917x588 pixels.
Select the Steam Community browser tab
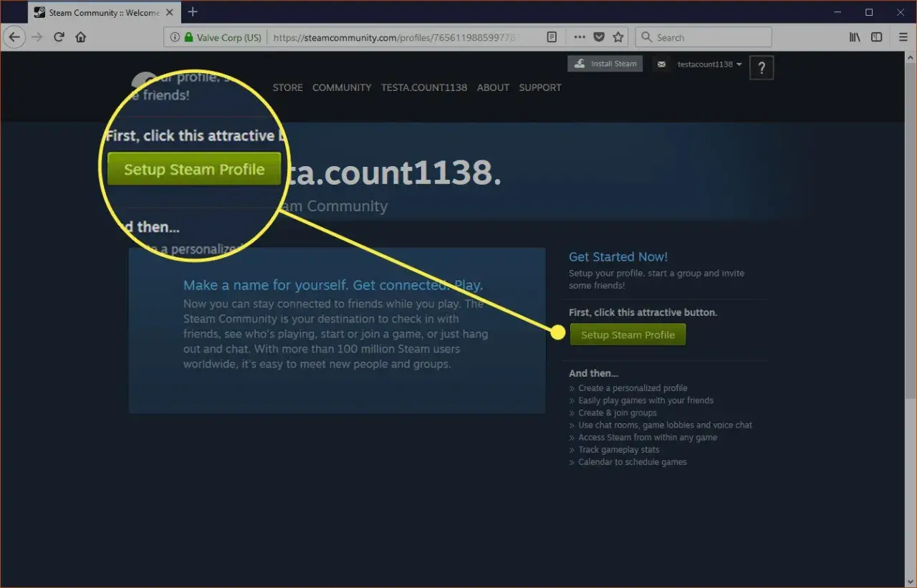coord(104,12)
